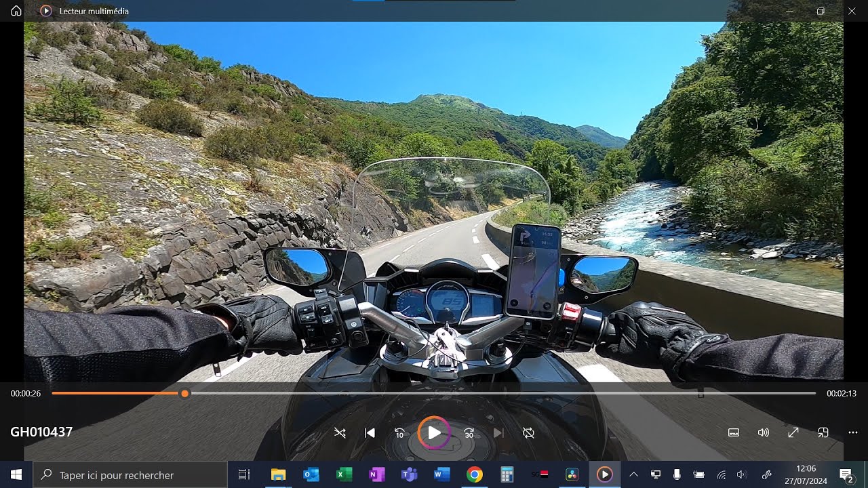Image resolution: width=868 pixels, height=488 pixels.
Task: Seek to middle of video timeline
Action: [434, 393]
